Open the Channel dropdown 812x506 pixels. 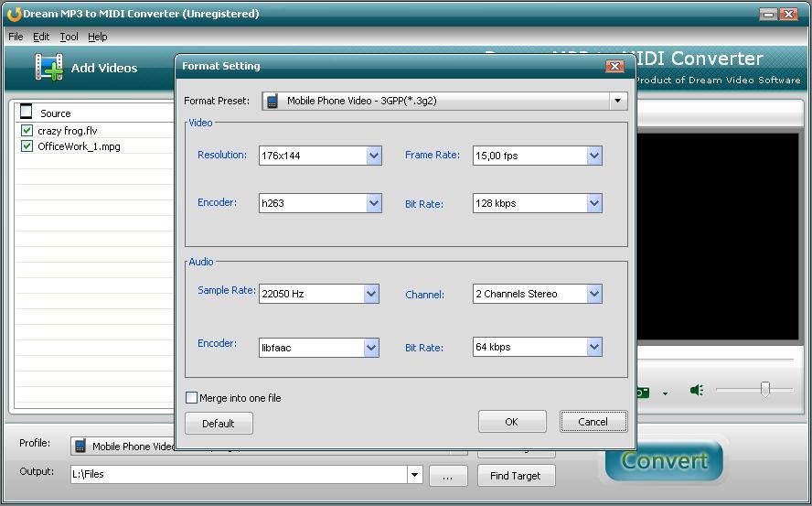click(x=594, y=294)
